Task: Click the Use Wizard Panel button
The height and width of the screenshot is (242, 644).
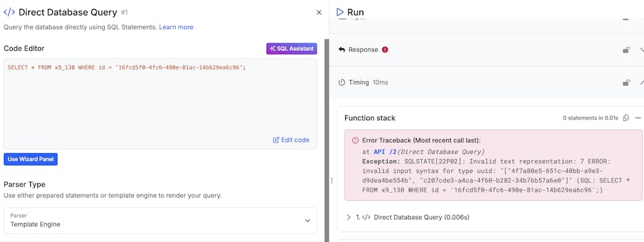Action: tap(31, 159)
